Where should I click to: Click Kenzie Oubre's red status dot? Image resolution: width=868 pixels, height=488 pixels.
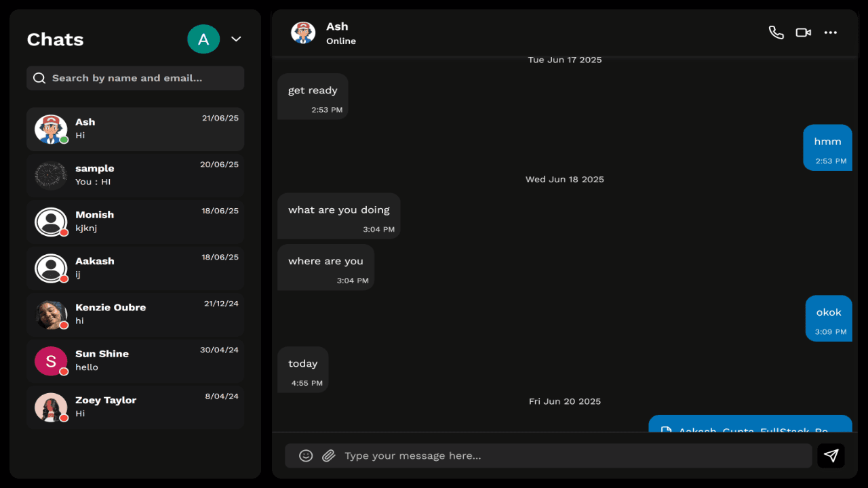63,324
